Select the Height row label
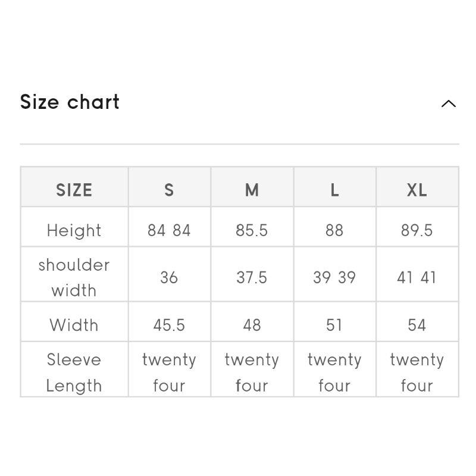 point(74,230)
